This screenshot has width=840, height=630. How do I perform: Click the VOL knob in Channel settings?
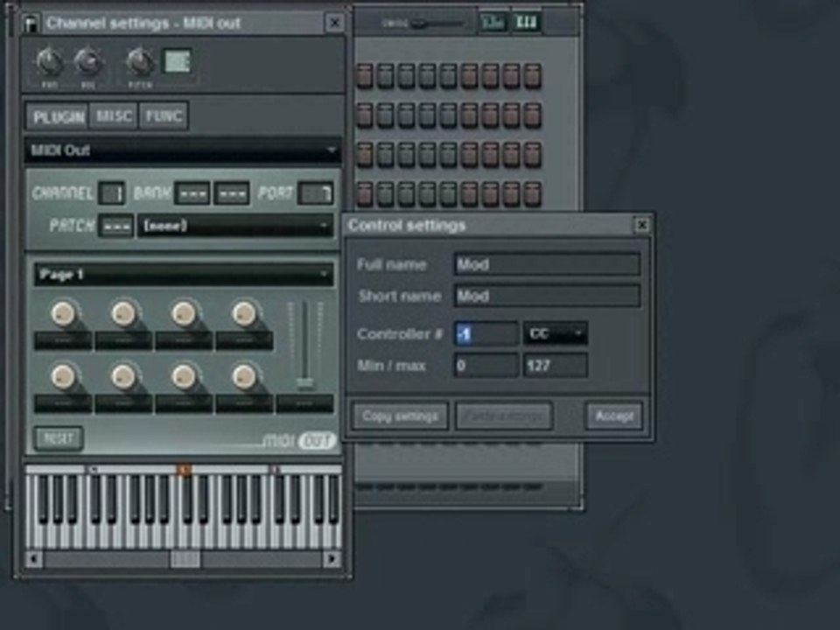[87, 62]
